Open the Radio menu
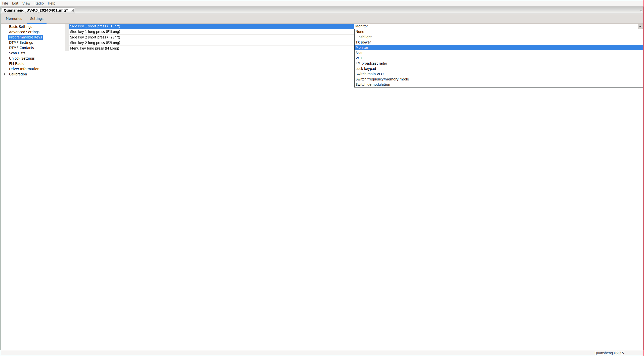This screenshot has width=644, height=356. pyautogui.click(x=39, y=3)
